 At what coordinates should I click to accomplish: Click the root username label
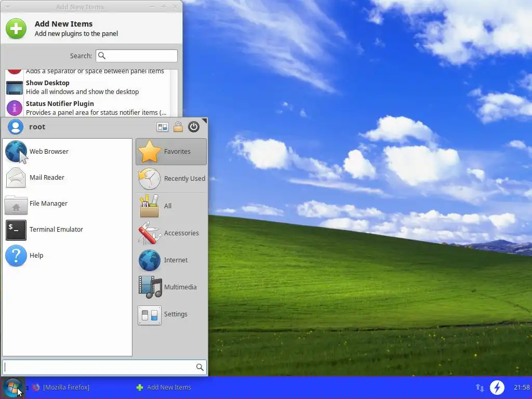point(37,127)
